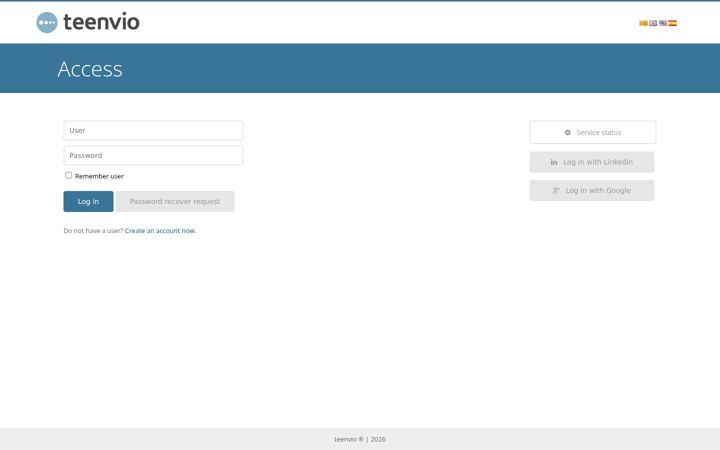
Task: Switch language with the Spanish flag
Action: click(x=672, y=23)
